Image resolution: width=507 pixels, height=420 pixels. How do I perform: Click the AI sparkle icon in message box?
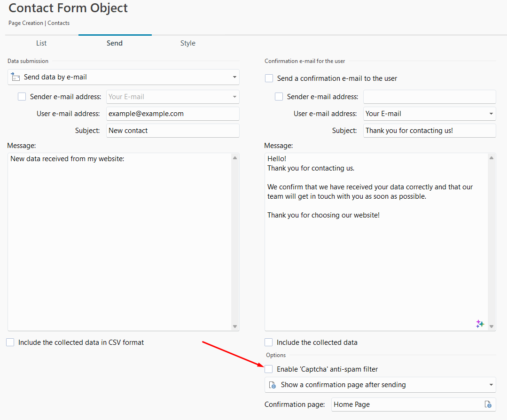(x=480, y=324)
